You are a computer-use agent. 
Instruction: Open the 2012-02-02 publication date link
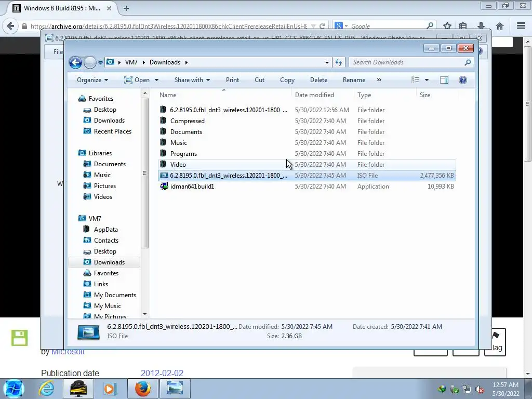tap(162, 373)
